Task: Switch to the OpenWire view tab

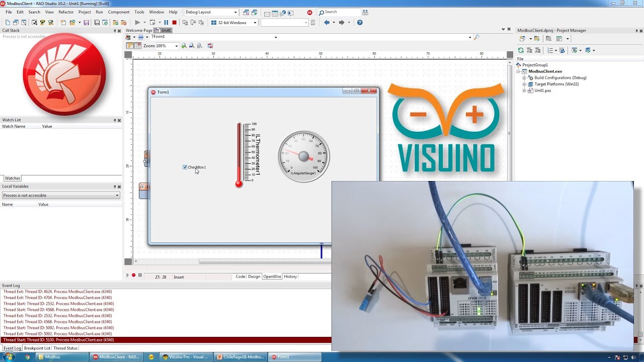Action: click(x=272, y=277)
